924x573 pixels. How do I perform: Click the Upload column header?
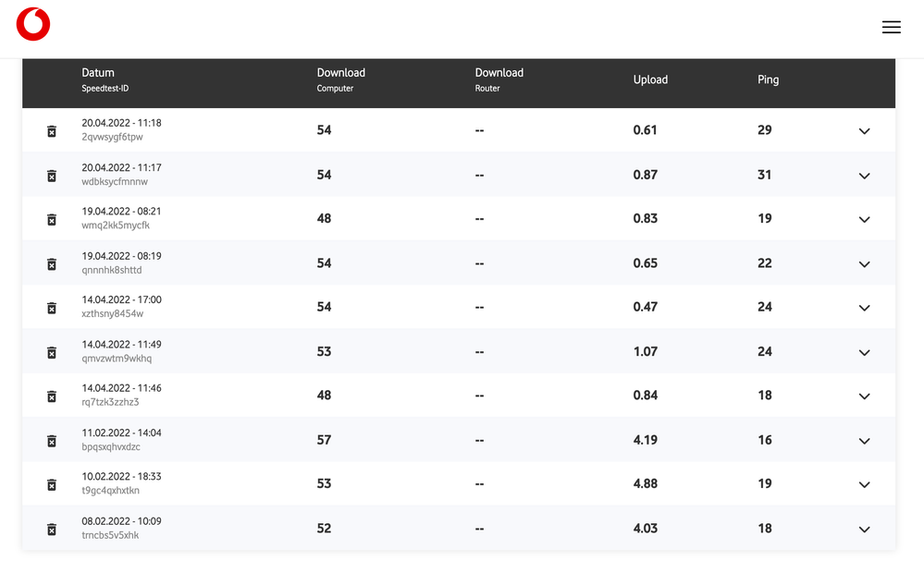click(x=650, y=79)
